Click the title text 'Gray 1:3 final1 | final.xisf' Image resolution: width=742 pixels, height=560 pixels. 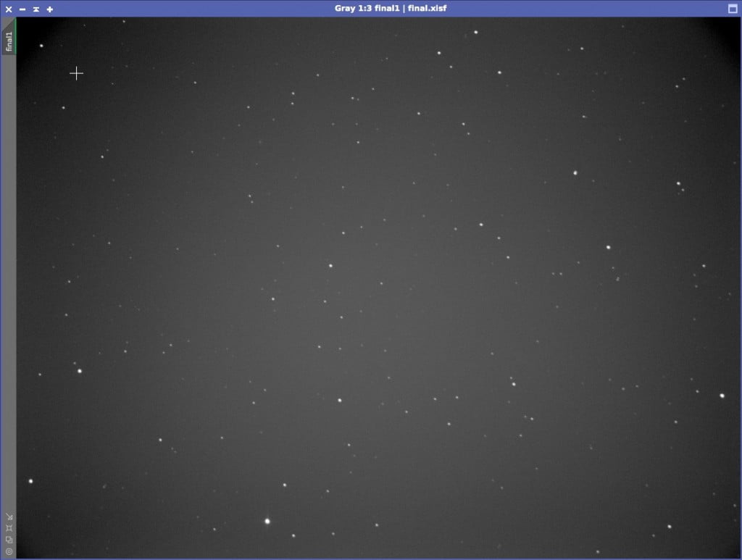391,8
